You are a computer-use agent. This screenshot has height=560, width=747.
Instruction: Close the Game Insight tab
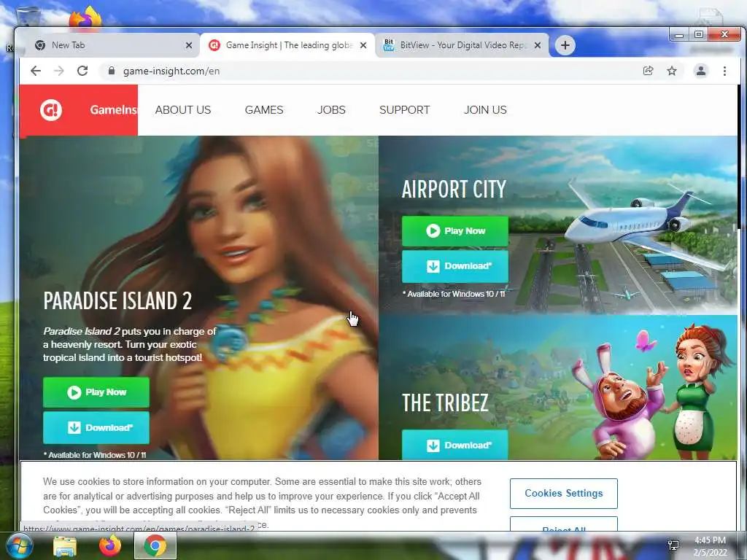(363, 45)
